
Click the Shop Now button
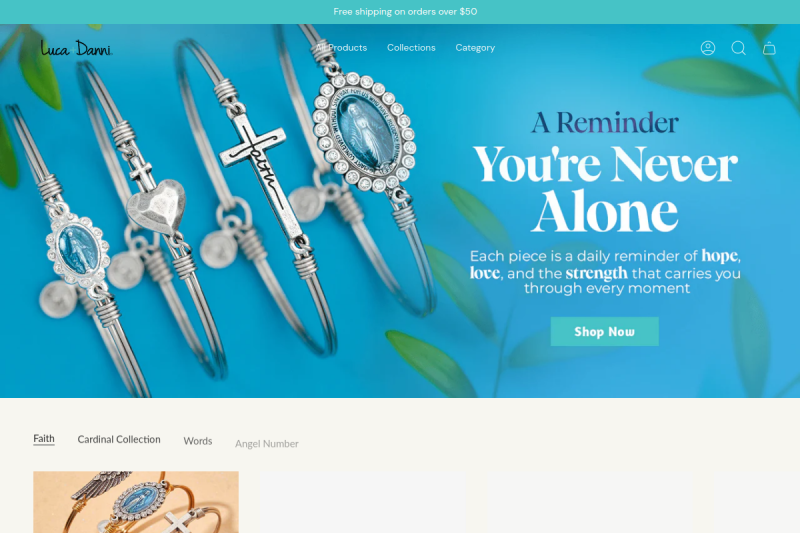[605, 332]
